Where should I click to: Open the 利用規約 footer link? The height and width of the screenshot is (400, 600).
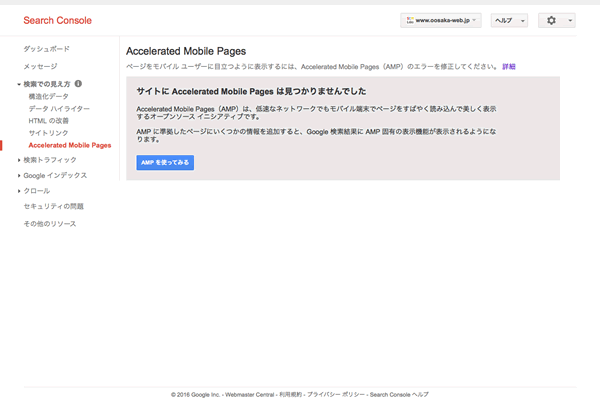[x=290, y=394]
